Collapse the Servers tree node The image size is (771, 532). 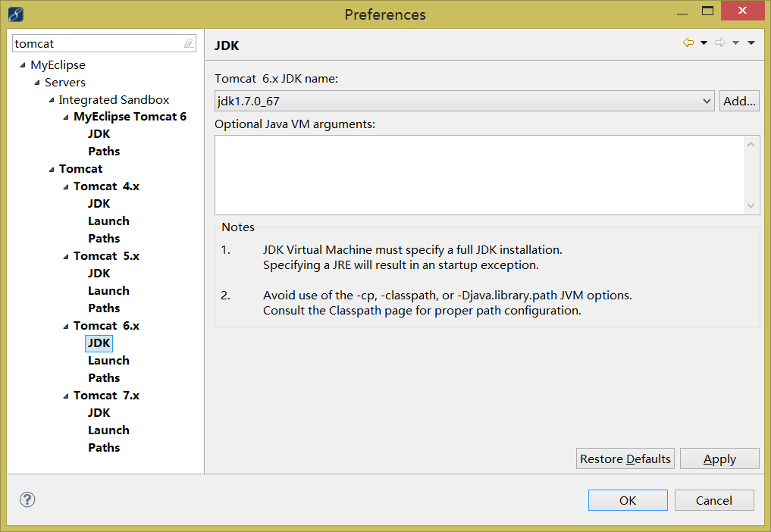tap(37, 82)
